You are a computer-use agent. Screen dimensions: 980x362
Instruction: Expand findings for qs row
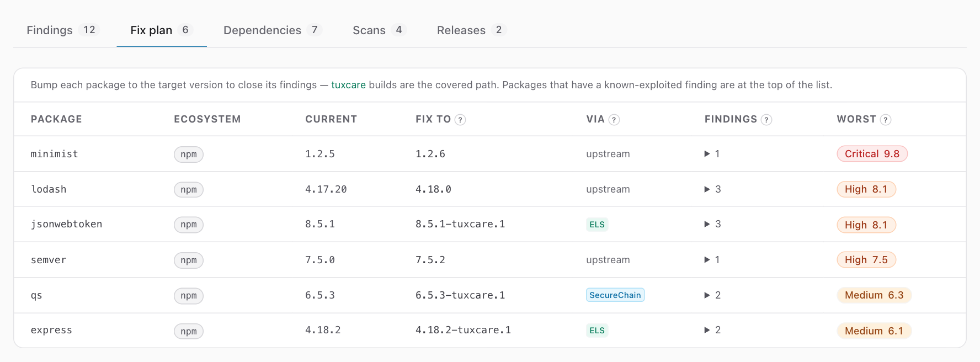click(x=712, y=295)
